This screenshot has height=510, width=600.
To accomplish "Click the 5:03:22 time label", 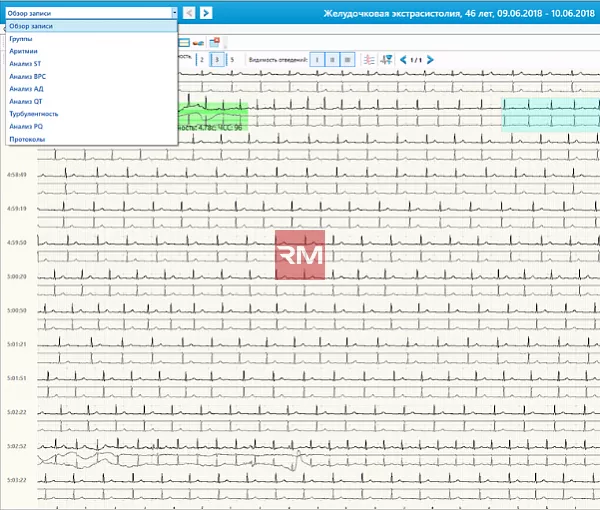I will [x=16, y=480].
